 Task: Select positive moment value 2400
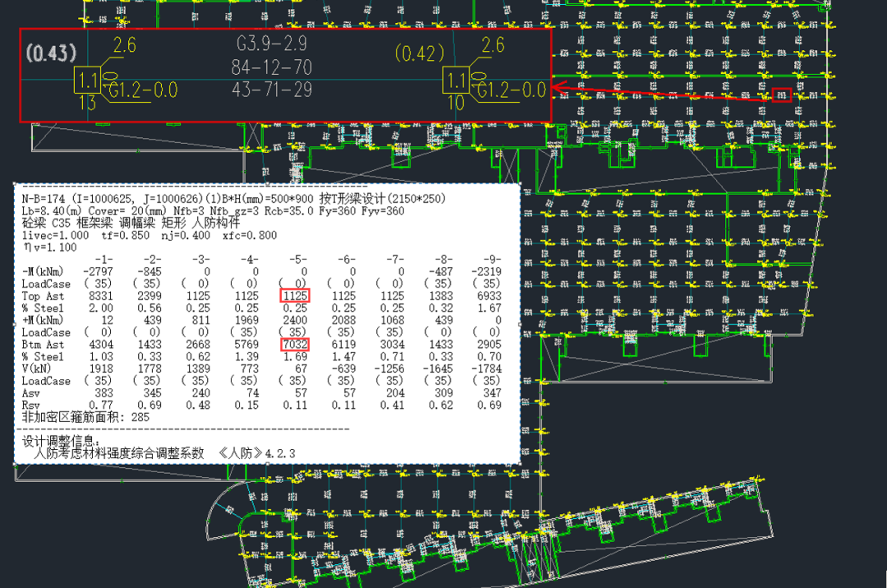pyautogui.click(x=296, y=320)
